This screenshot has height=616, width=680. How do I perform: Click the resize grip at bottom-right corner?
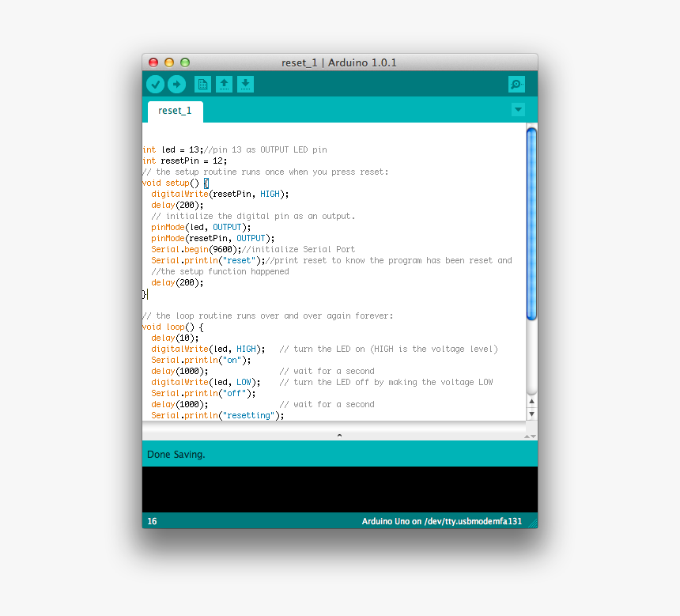pyautogui.click(x=532, y=521)
